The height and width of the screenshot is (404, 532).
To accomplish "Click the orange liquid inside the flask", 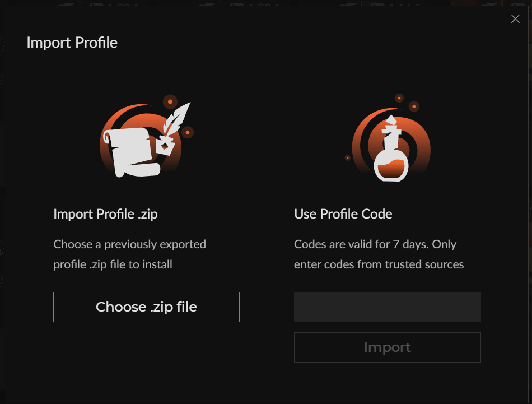I will 391,170.
